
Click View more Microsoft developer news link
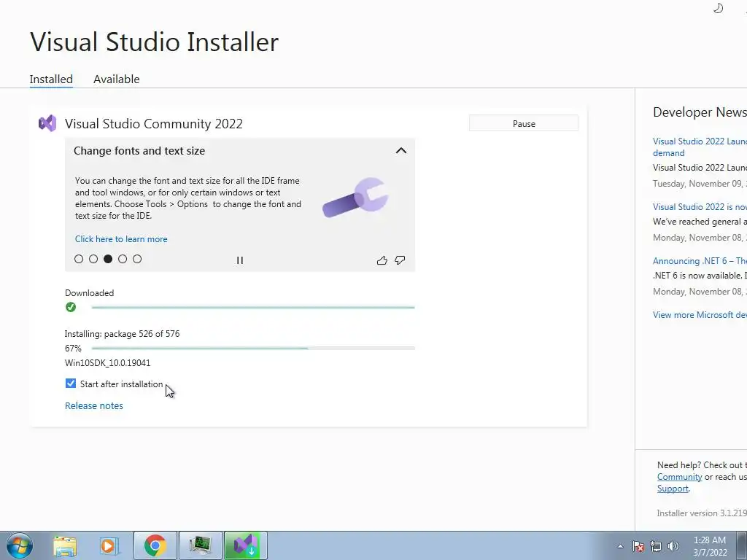(x=700, y=315)
